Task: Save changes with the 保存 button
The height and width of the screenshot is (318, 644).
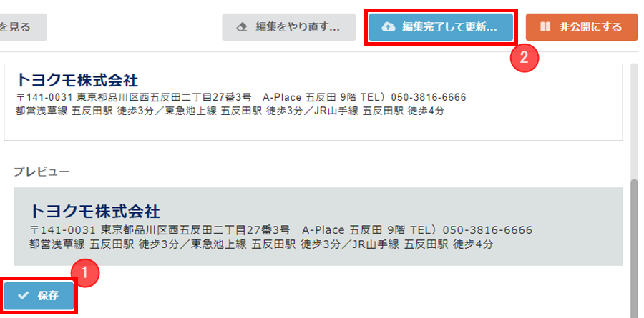Action: (x=39, y=296)
